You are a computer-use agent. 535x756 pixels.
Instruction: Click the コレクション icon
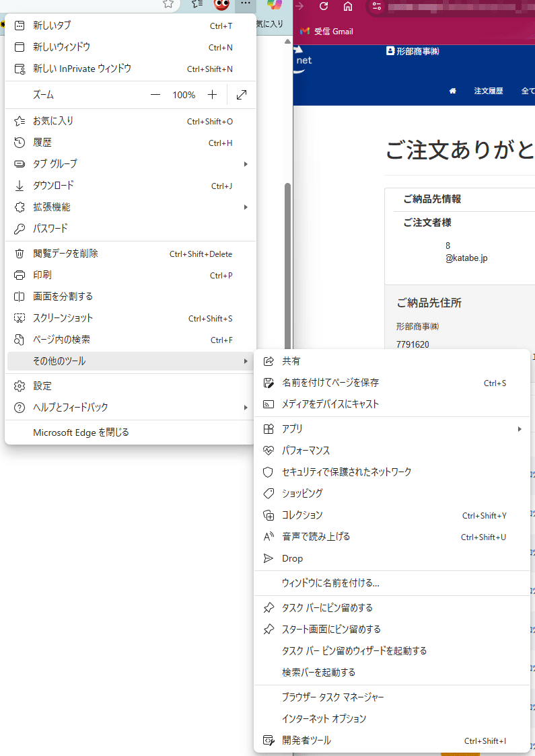pos(269,515)
